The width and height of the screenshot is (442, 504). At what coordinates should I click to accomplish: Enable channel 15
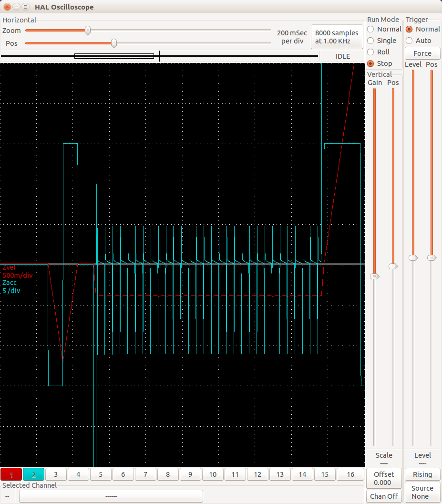[x=325, y=474]
